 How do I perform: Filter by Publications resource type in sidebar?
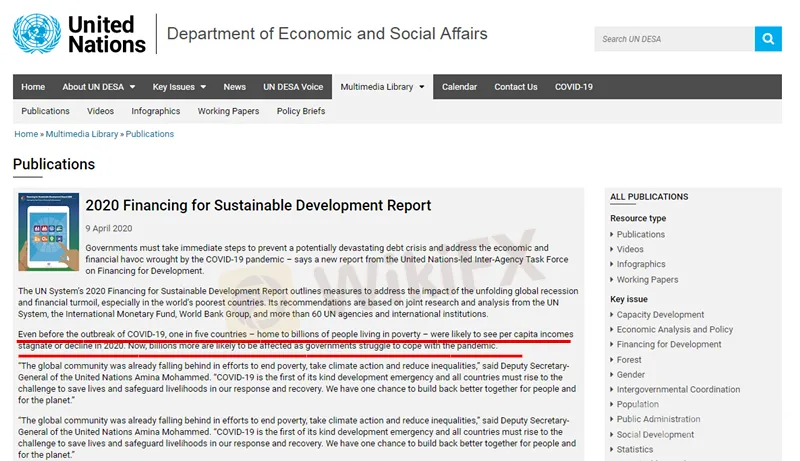pyautogui.click(x=640, y=234)
